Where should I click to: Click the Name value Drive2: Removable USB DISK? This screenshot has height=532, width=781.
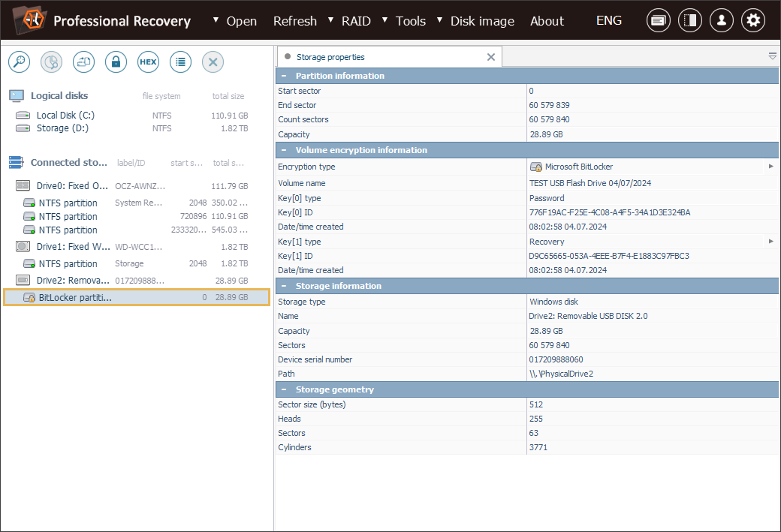click(588, 316)
